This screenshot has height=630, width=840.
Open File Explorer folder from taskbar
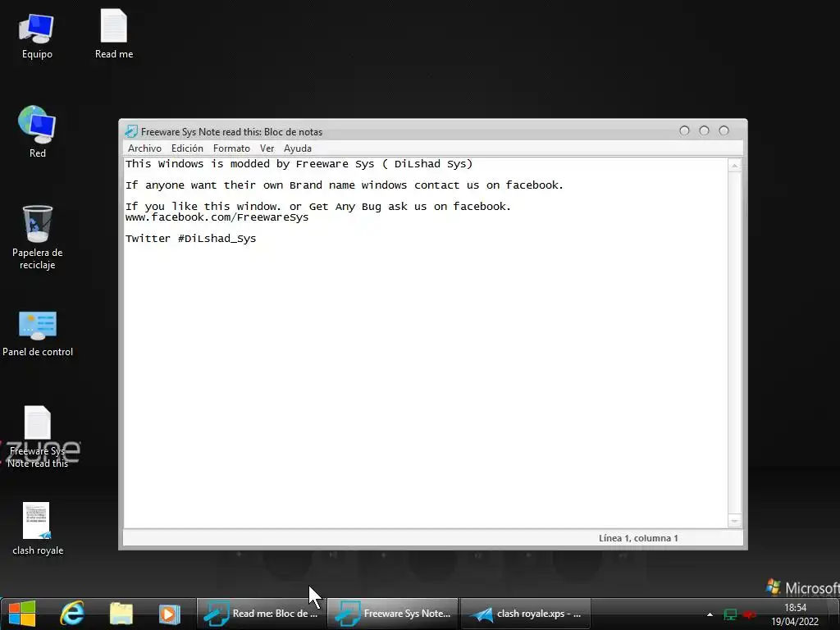(x=121, y=614)
